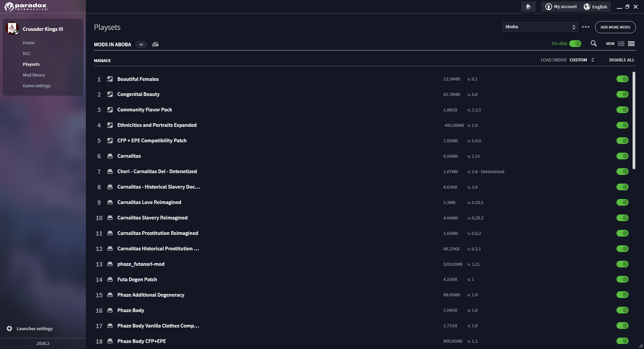Toggle the On-disk filter switch

pos(575,44)
